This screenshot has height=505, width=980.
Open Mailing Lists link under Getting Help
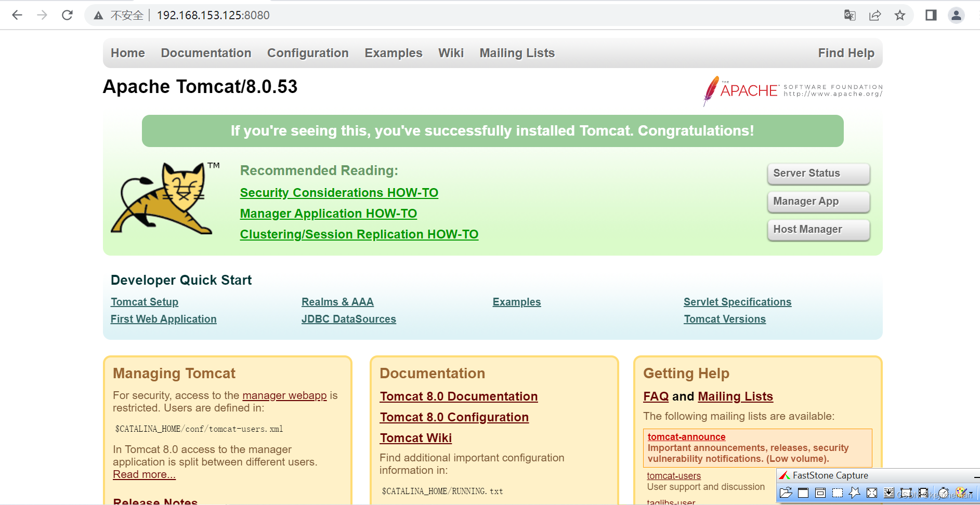736,396
